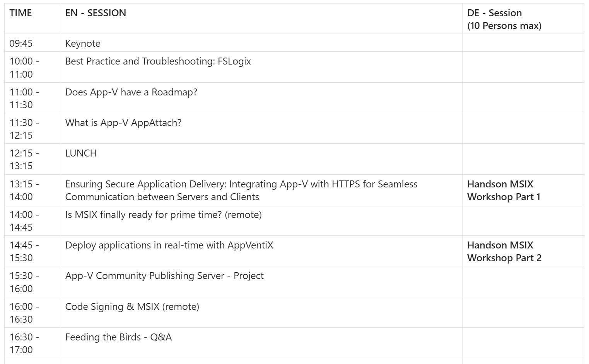
Task: Click the LUNCH entry
Action: point(81,153)
